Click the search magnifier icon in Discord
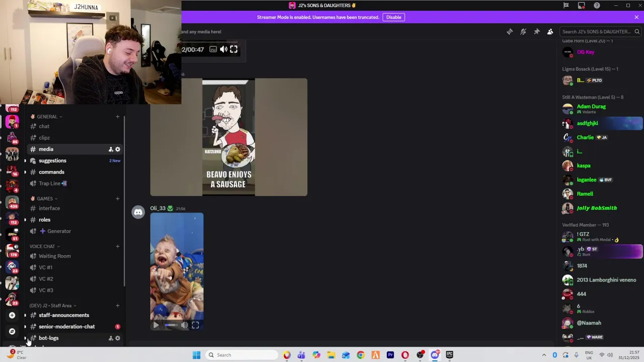Viewport: 644px width, 362px height. tap(637, 32)
